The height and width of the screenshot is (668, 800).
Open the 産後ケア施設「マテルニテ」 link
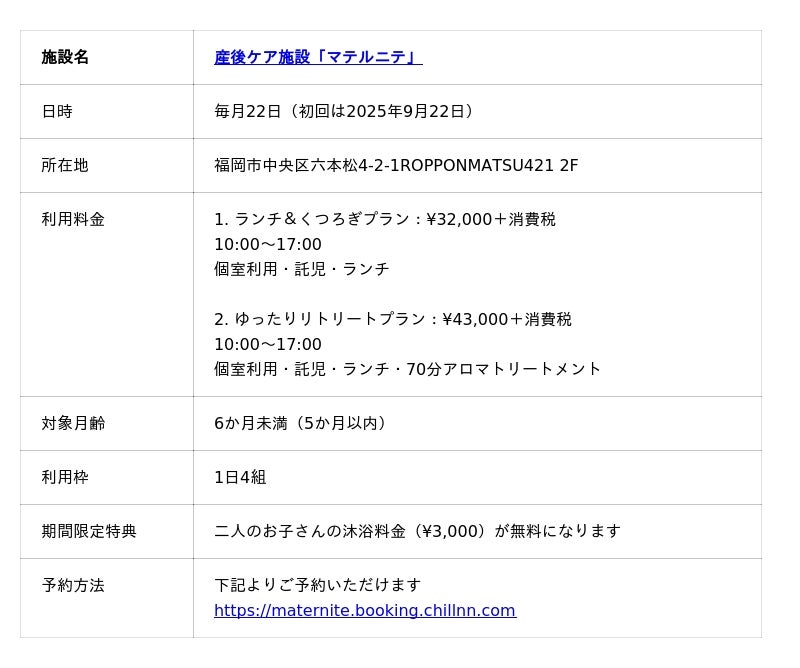click(318, 58)
